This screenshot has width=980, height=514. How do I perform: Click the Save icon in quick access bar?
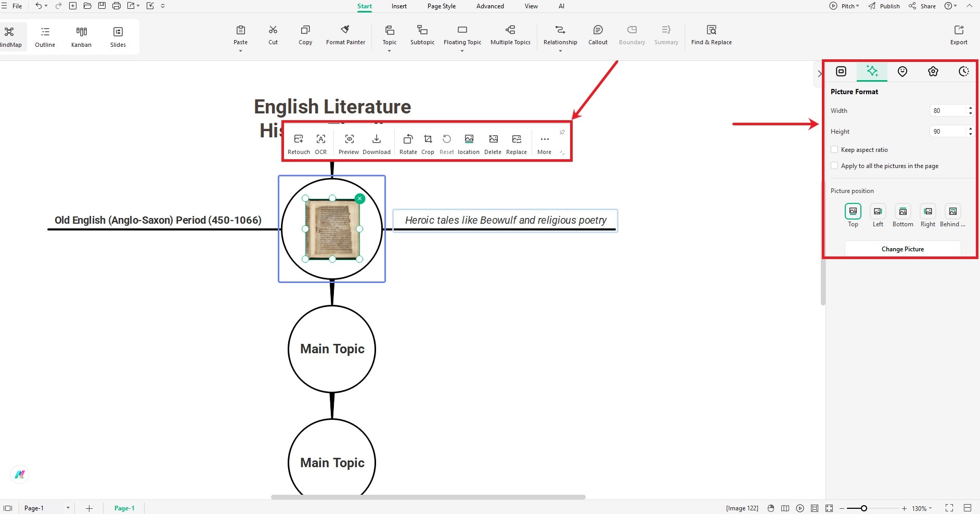[102, 6]
